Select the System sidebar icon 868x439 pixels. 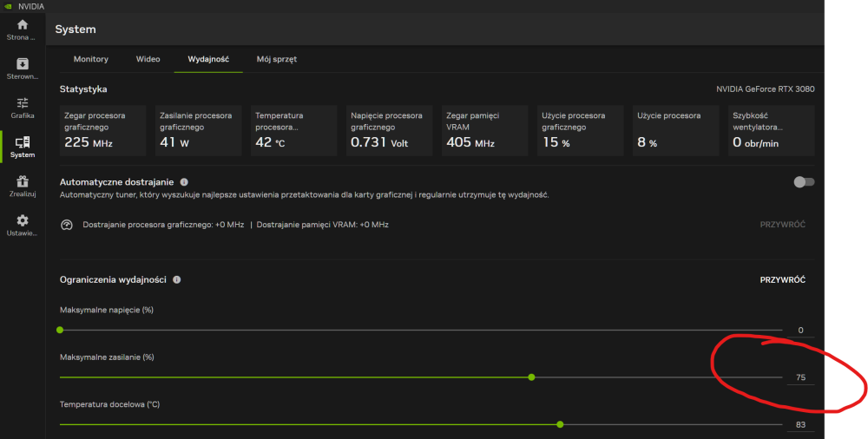[23, 142]
